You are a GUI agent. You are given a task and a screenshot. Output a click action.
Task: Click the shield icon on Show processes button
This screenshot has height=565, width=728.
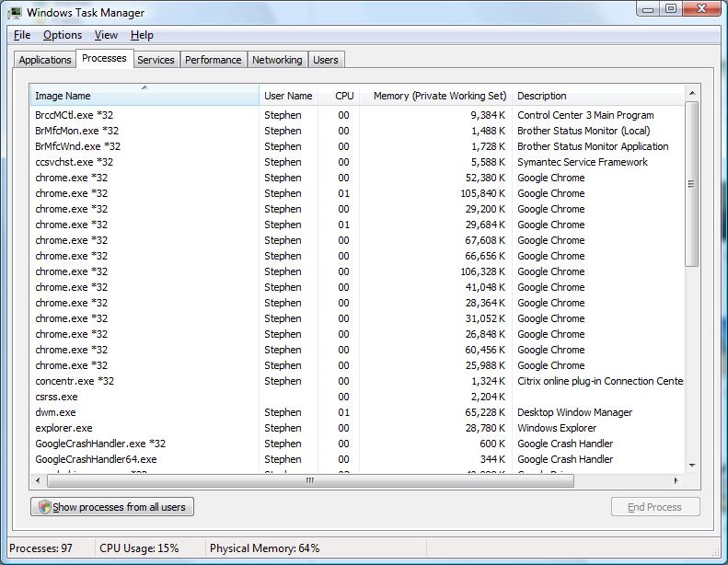click(x=43, y=507)
